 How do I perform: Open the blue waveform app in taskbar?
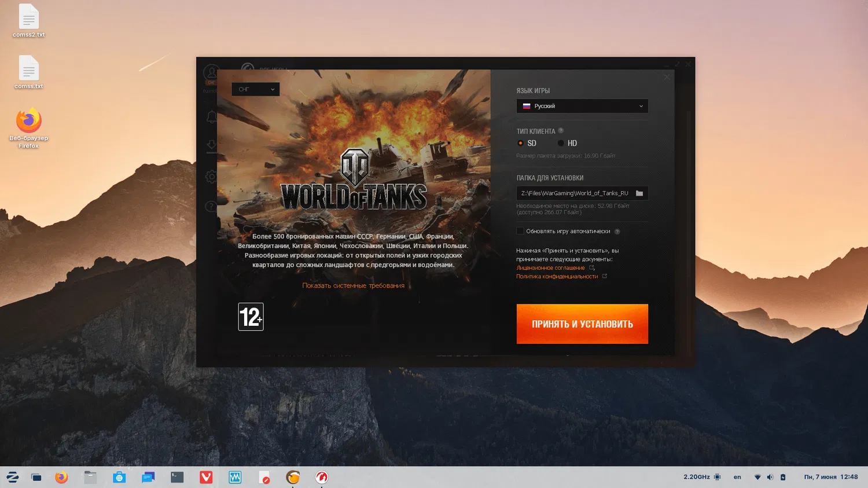235,477
